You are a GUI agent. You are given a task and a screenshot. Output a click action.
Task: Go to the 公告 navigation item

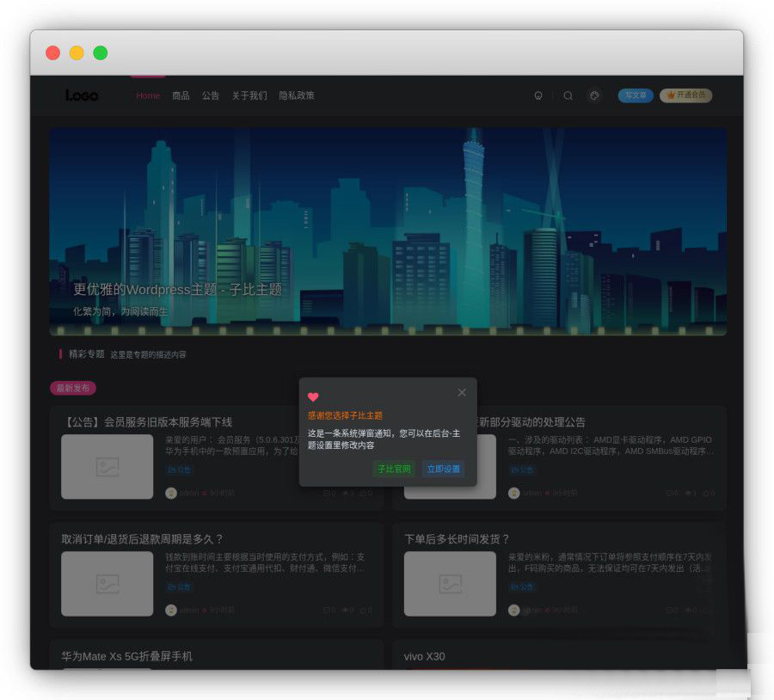[211, 95]
